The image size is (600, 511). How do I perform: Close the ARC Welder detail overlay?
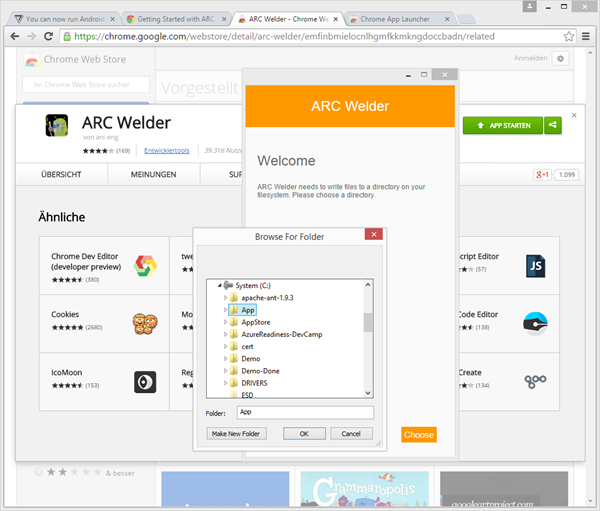click(x=574, y=115)
